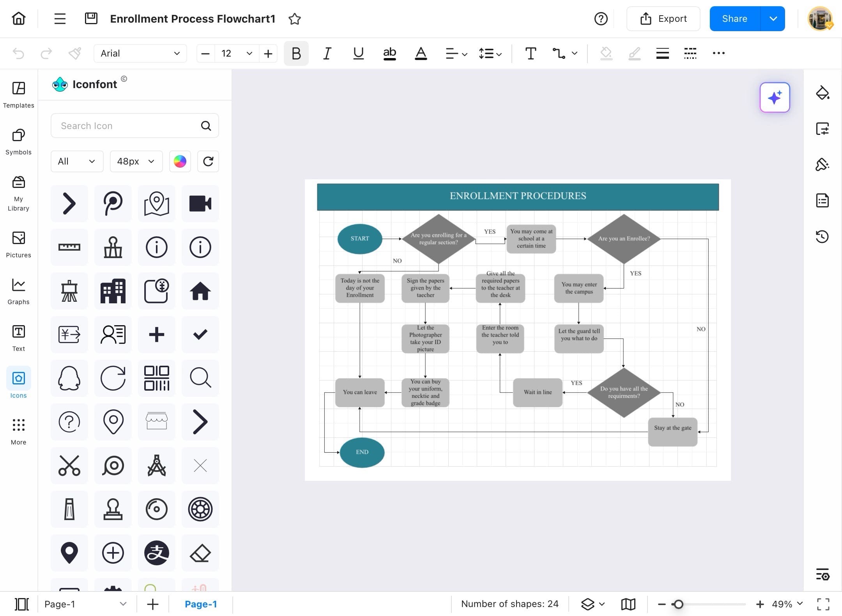Viewport: 842px width, 616px height.
Task: Toggle bold formatting
Action: [296, 53]
